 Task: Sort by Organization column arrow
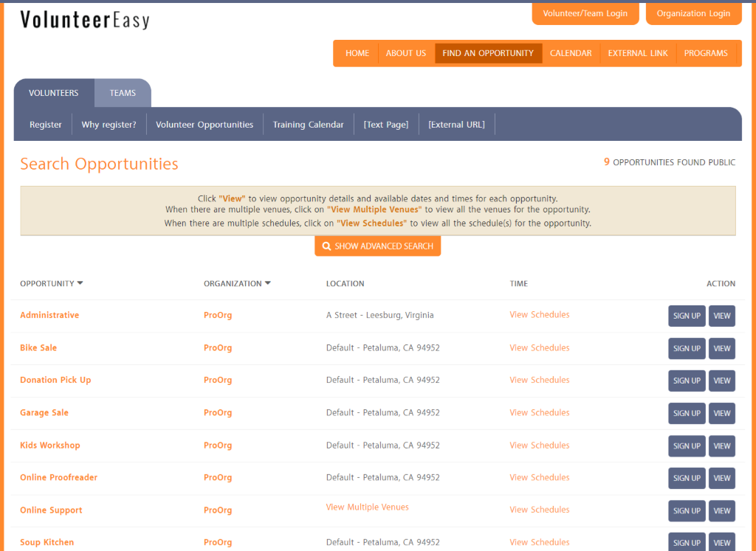(x=267, y=283)
